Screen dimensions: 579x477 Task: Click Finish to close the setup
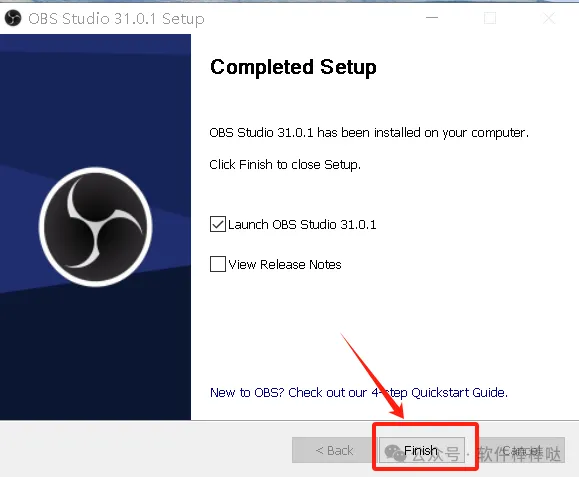(x=422, y=450)
